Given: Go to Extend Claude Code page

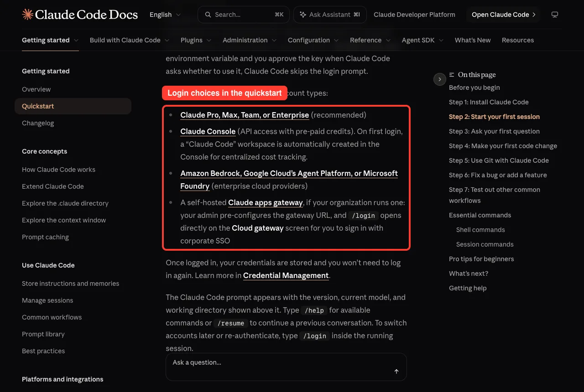Looking at the screenshot, I should (53, 186).
